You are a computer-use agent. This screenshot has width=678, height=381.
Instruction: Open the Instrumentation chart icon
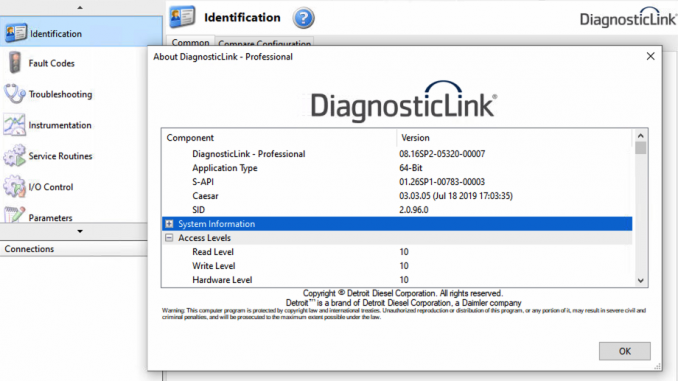[x=14, y=125]
